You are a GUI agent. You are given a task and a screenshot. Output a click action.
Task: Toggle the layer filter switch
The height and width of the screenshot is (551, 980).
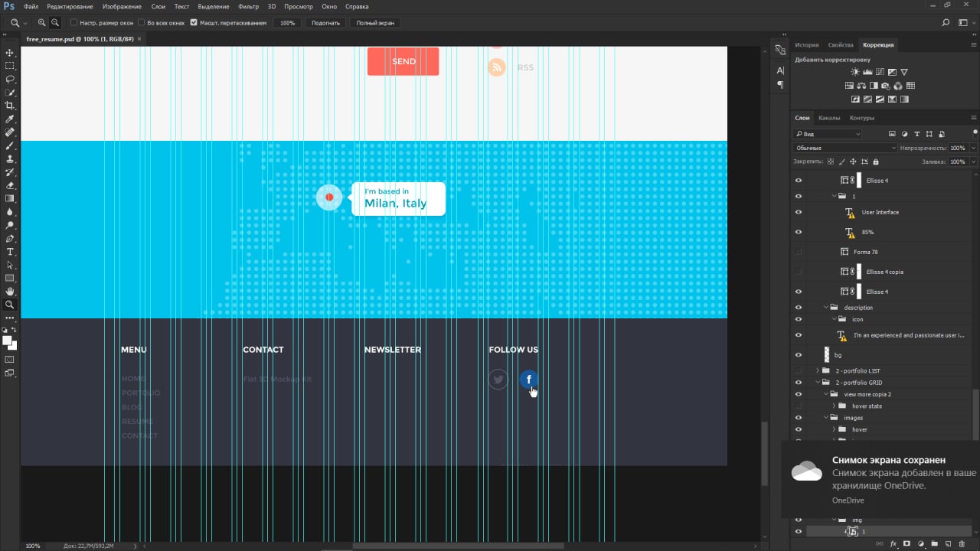975,134
